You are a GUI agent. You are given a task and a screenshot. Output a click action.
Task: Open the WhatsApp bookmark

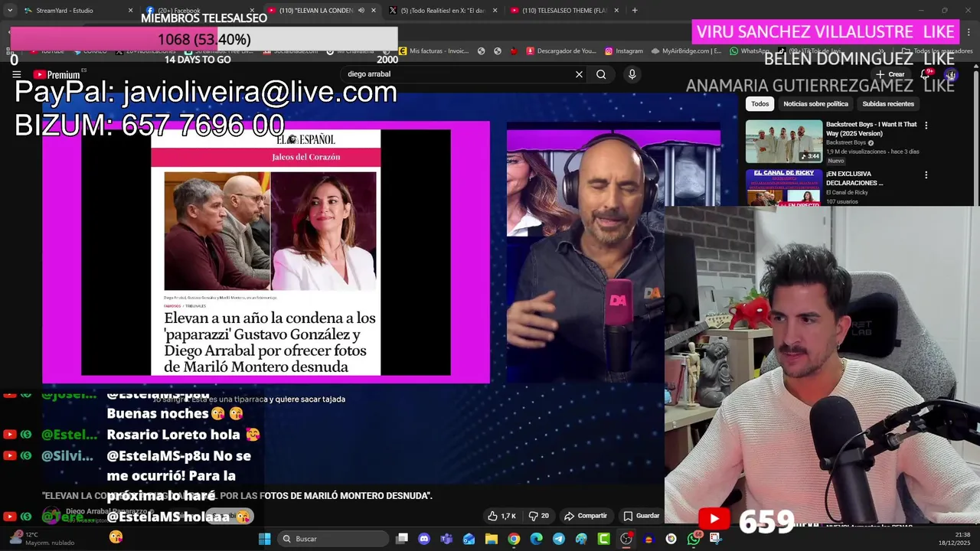point(749,51)
